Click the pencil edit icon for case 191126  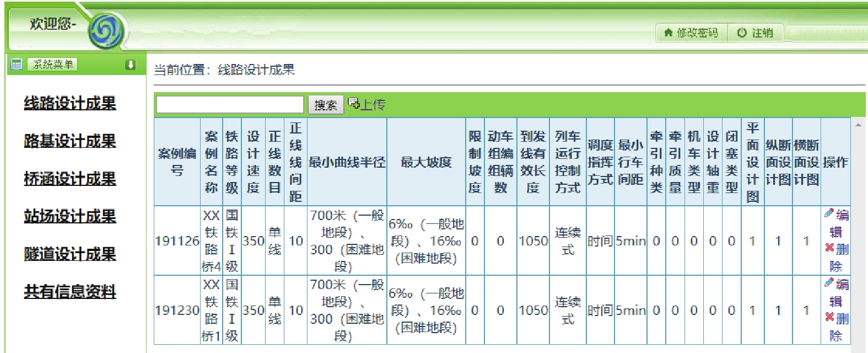[x=829, y=213]
